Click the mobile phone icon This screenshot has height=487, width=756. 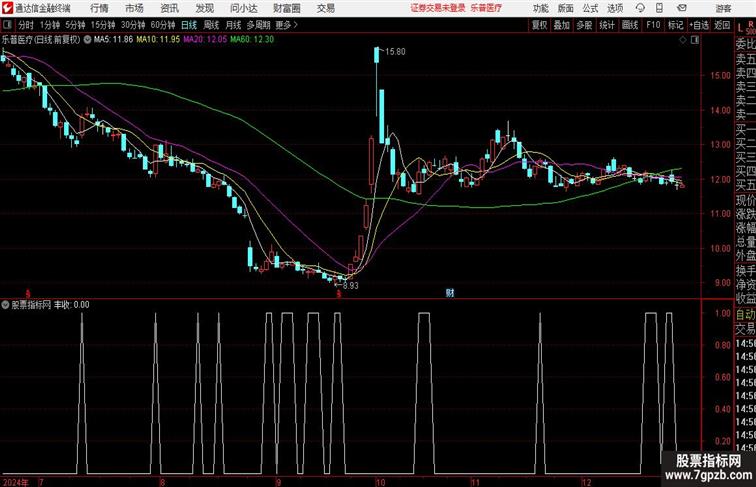coord(659,8)
